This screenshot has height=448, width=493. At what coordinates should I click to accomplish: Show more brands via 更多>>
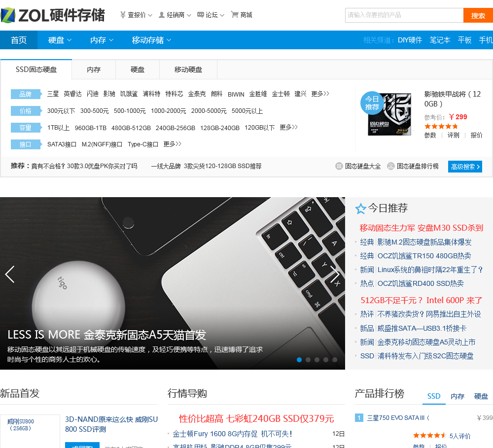(x=320, y=94)
